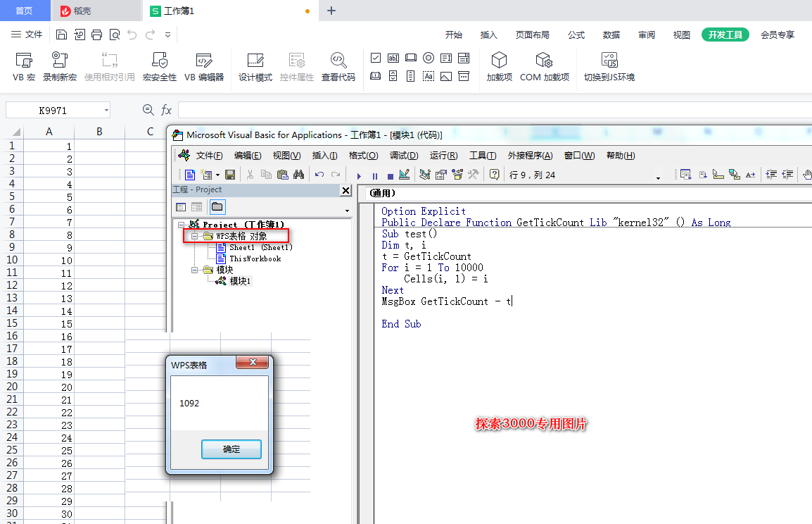This screenshot has height=524, width=812.
Task: Toggle 设计模式 design mode
Action: click(x=255, y=67)
